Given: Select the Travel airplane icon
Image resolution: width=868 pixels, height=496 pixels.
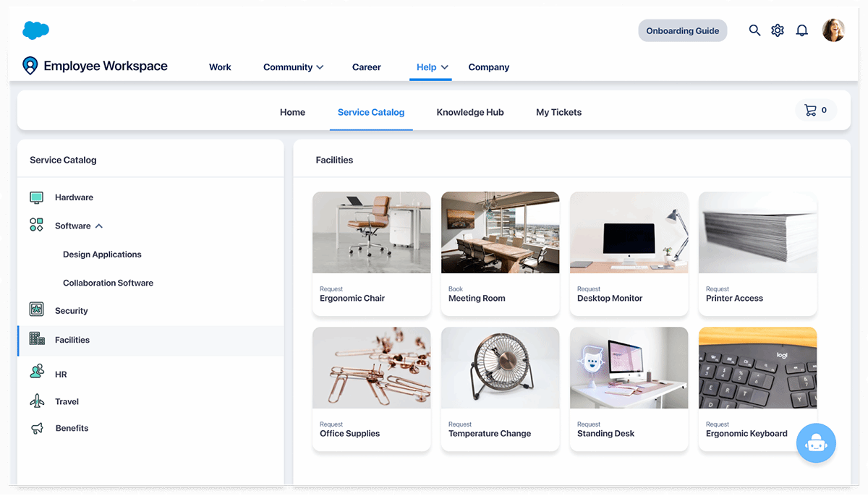Looking at the screenshot, I should pyautogui.click(x=36, y=401).
